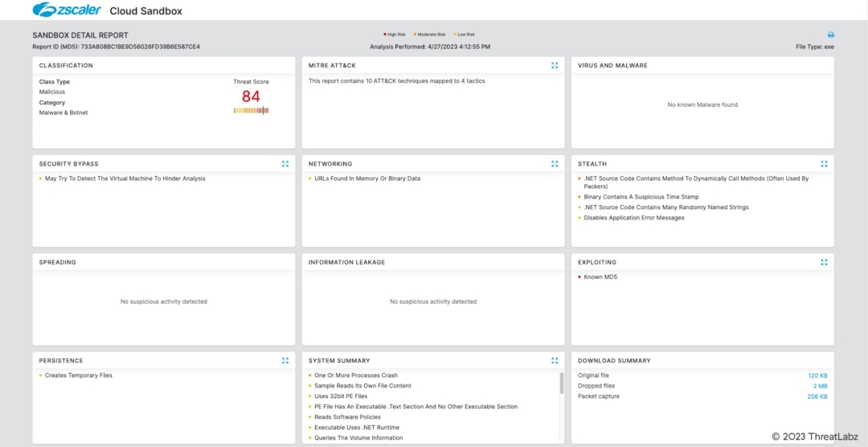The width and height of the screenshot is (868, 447).
Task: Expand the Security Bypass panel
Action: (285, 164)
